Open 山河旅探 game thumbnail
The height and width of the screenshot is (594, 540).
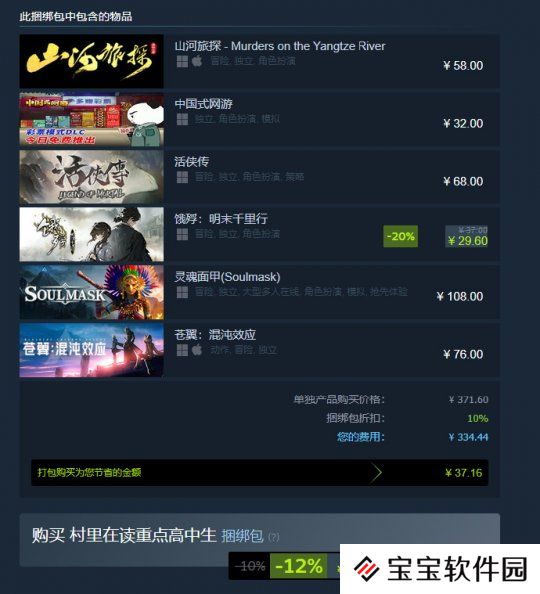92,61
